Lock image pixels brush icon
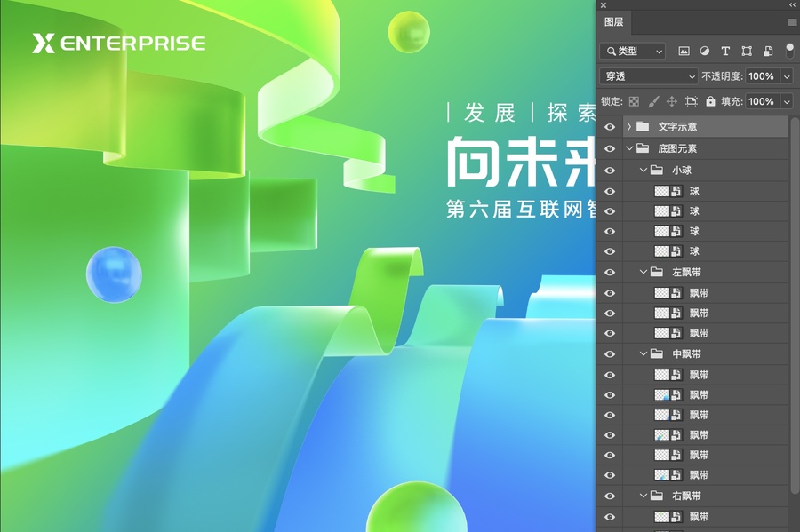This screenshot has height=532, width=800. pyautogui.click(x=653, y=101)
